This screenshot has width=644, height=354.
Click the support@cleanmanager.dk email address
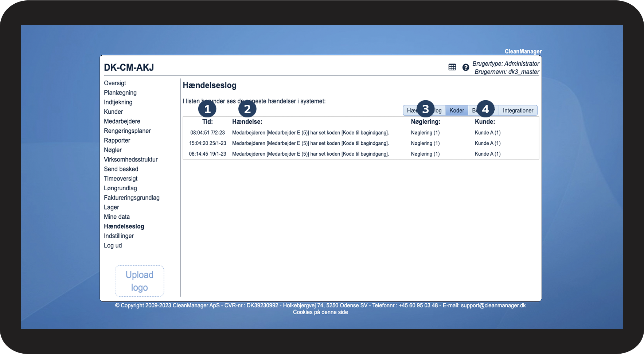[493, 306]
